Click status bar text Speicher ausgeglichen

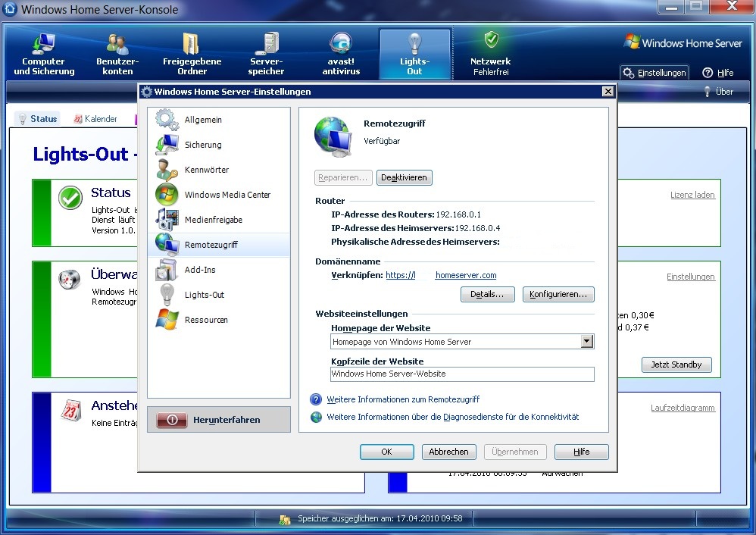coord(380,518)
